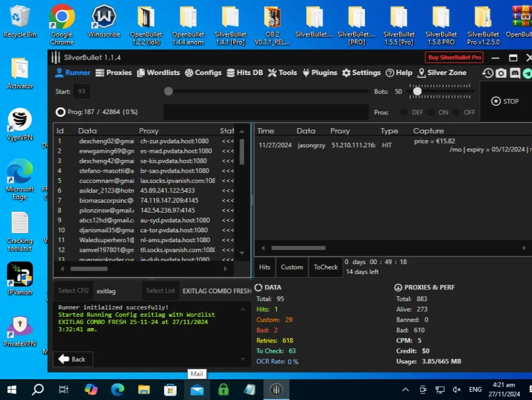This screenshot has height=400, width=532.
Task: Click the Id column header
Action: point(60,131)
